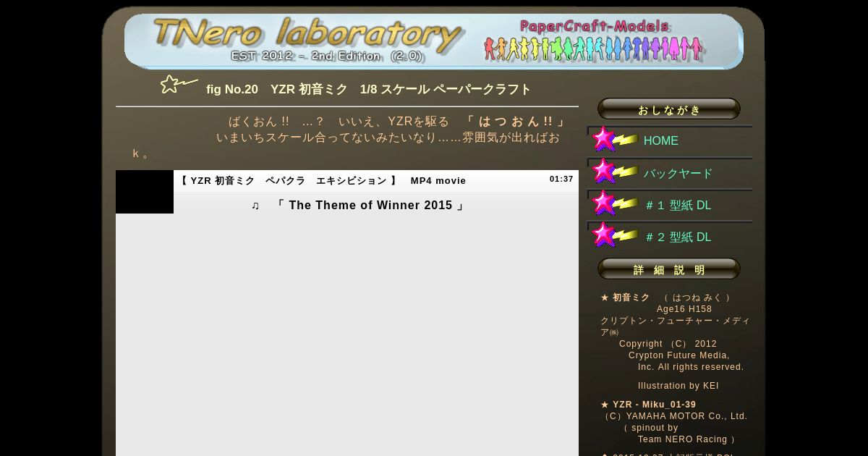Click the text Copyright (C) 2012

pos(668,344)
